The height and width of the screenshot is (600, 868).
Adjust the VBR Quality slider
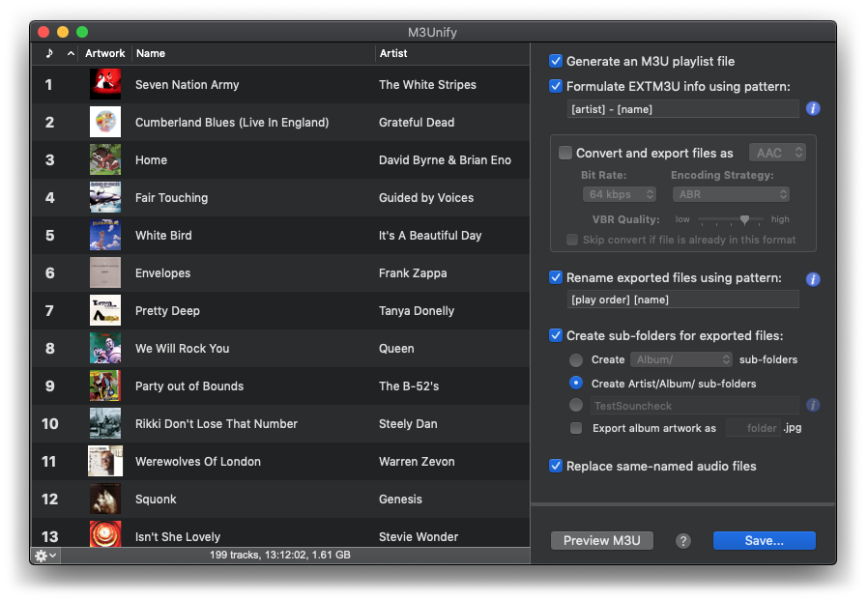click(744, 219)
